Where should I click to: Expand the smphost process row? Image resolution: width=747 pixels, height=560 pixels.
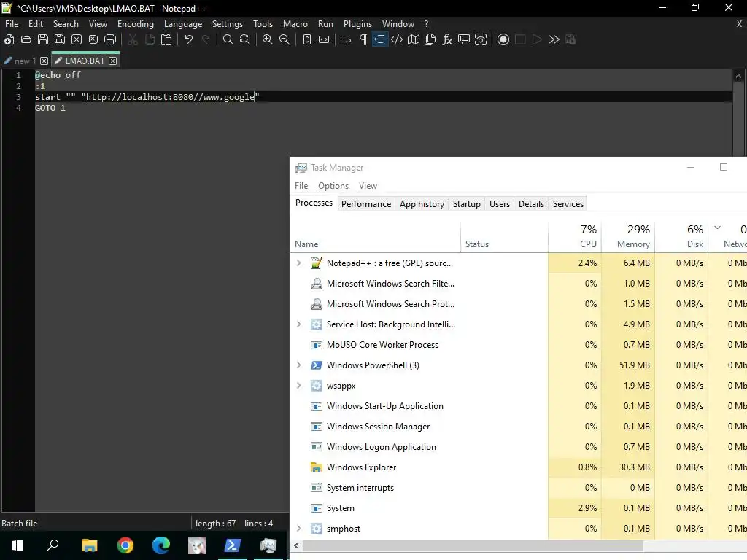pyautogui.click(x=298, y=529)
